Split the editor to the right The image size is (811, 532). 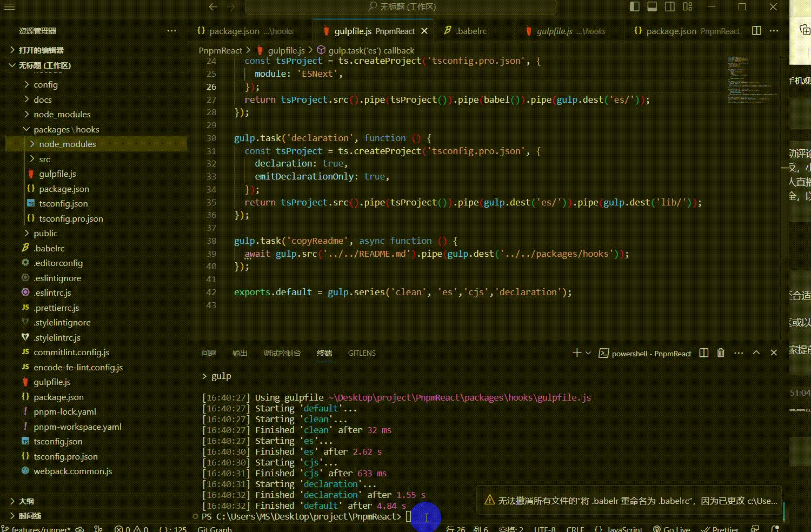756,31
